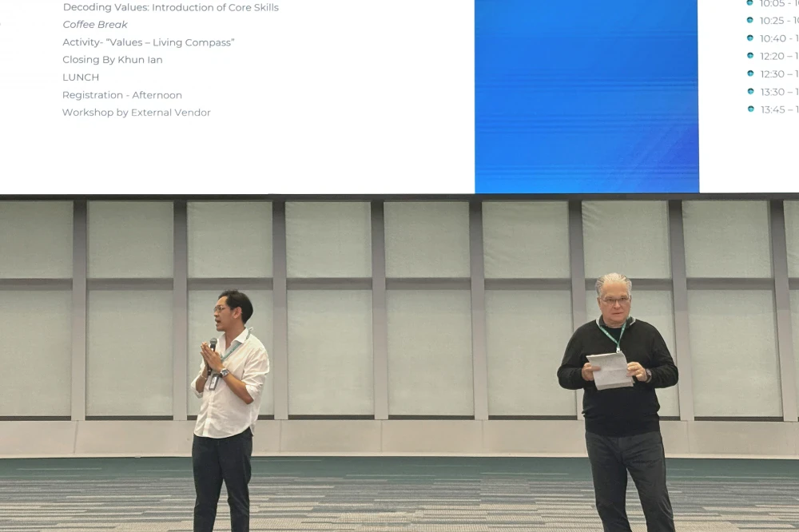Select the 'Decoding Values: Introduction of Core Skills' line

coord(170,7)
